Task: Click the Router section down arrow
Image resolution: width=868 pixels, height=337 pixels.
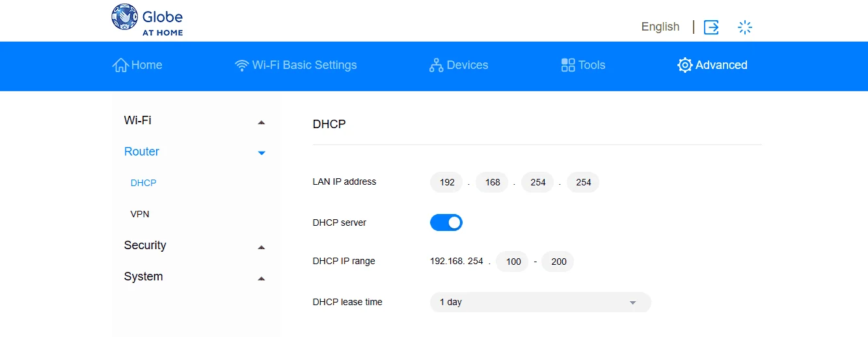Action: [262, 154]
